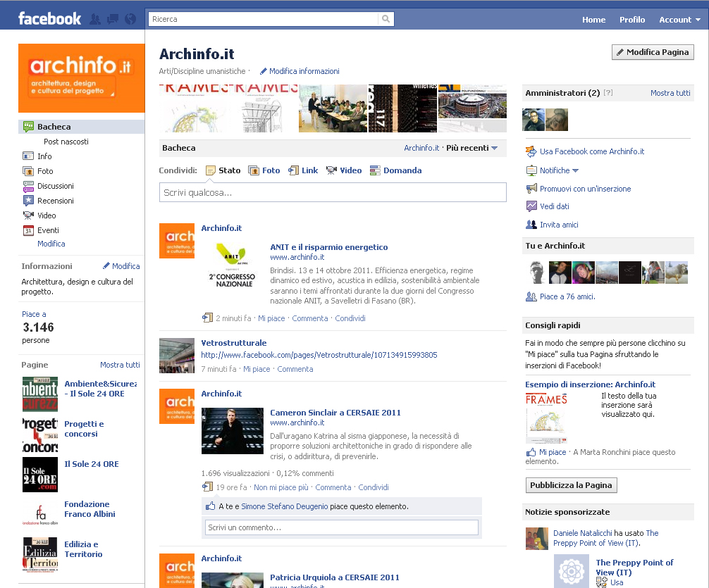The width and height of the screenshot is (709, 588).
Task: Click the Piace a likes link
Action: click(34, 314)
